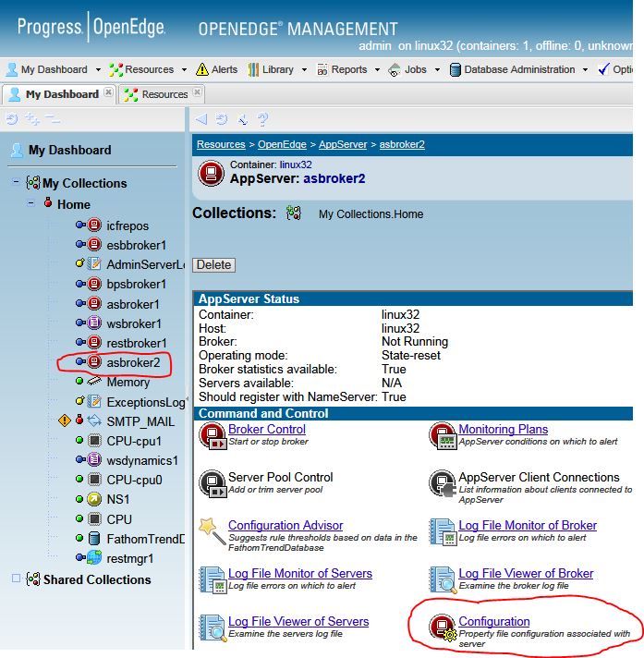Viewport: 644px width, 658px height.
Task: Select asbroker2 in the dashboard tree
Action: 133,362
